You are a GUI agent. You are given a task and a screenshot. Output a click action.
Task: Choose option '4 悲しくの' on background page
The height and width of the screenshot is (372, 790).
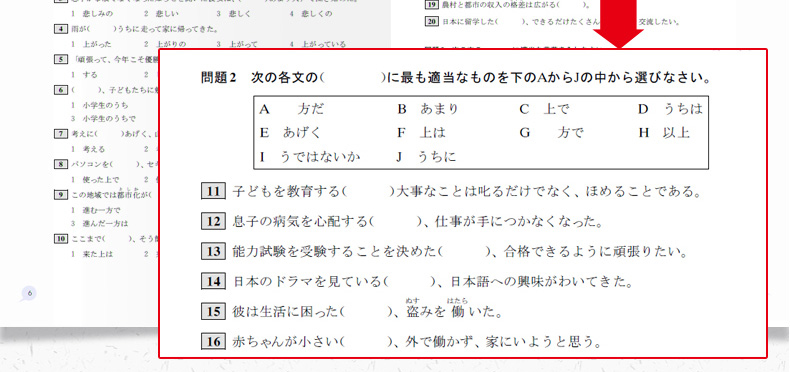point(311,14)
